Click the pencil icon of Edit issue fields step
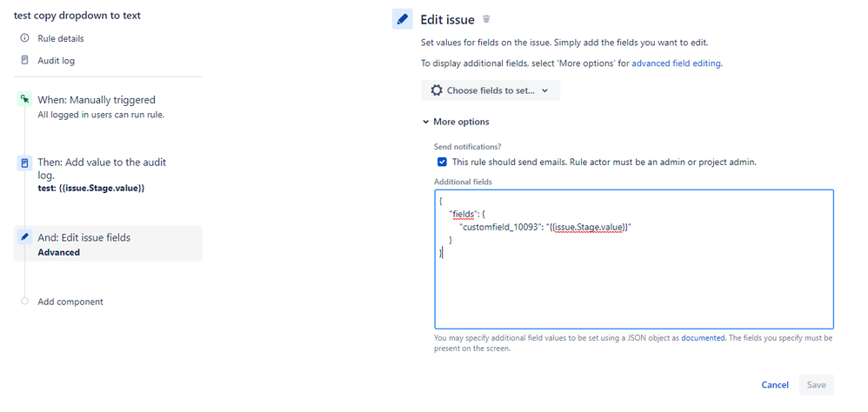The image size is (868, 412). click(24, 236)
